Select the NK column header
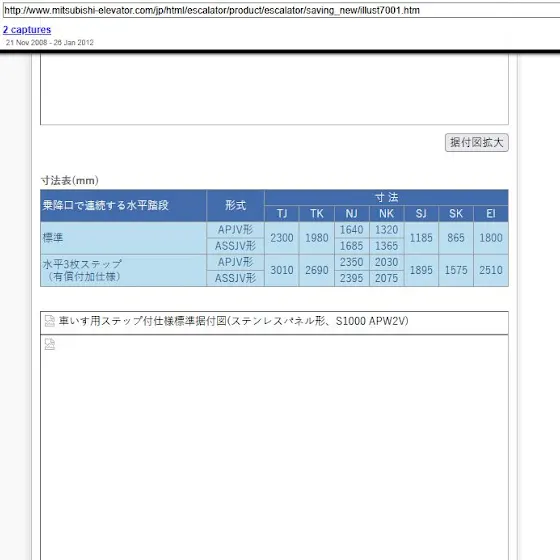The height and width of the screenshot is (560, 560). [386, 214]
